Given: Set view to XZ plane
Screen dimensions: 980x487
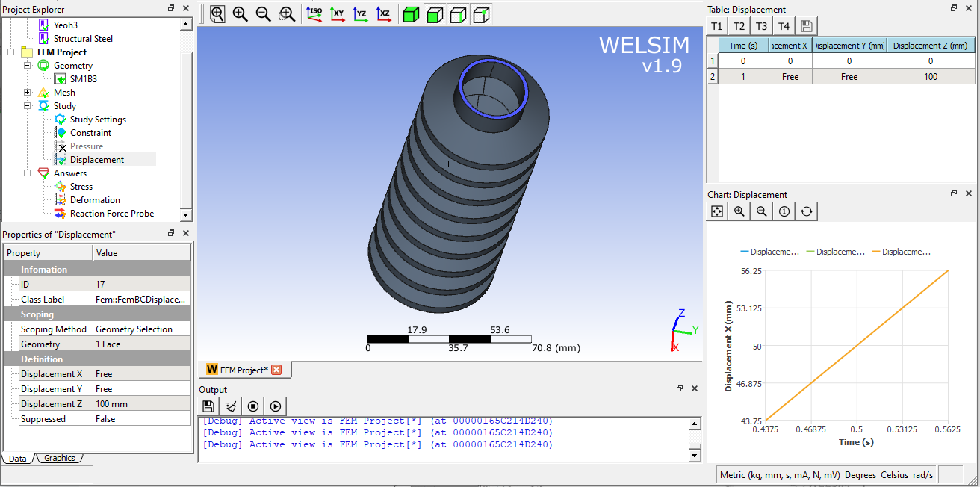Looking at the screenshot, I should click(384, 14).
